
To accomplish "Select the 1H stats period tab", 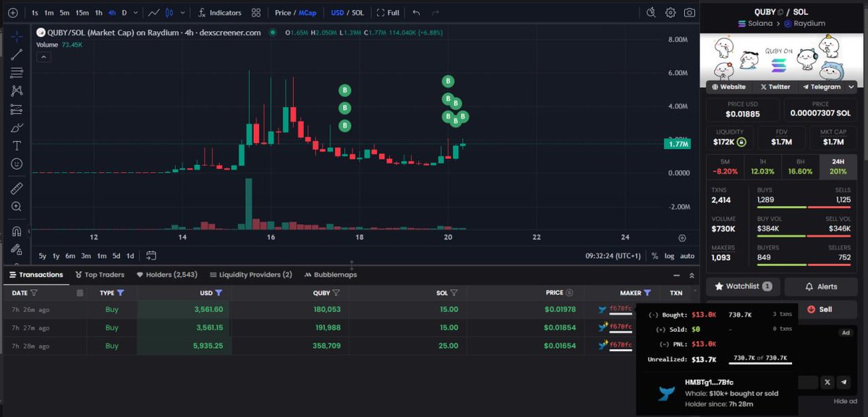I will point(763,167).
